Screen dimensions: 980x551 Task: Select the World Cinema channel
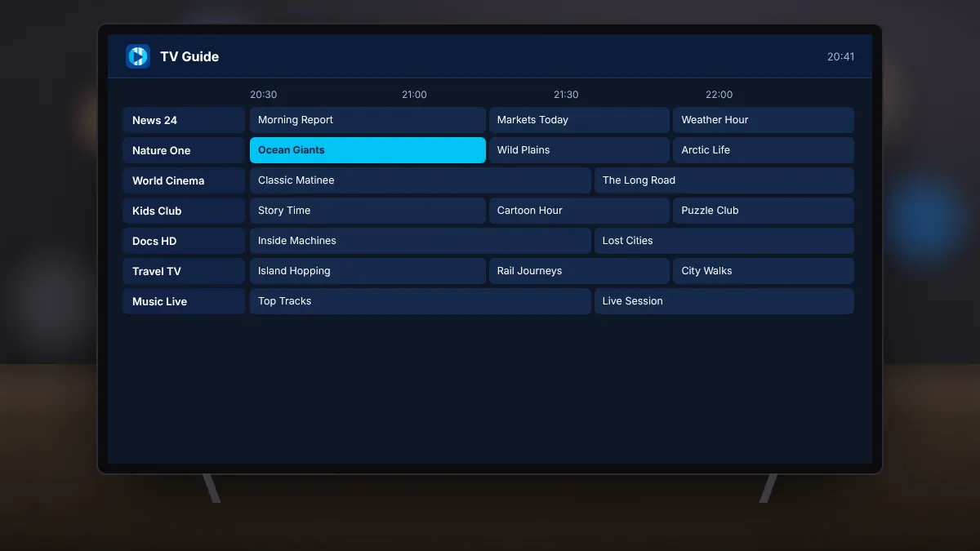[184, 180]
